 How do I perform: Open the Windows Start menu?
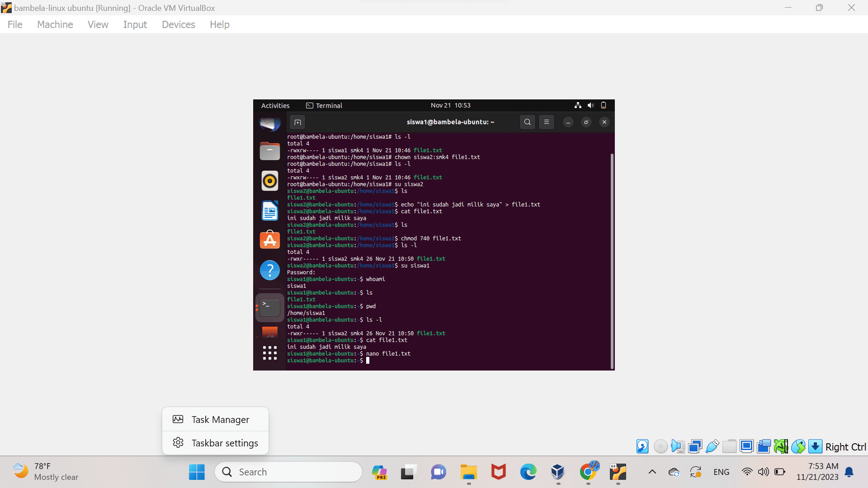point(197,472)
